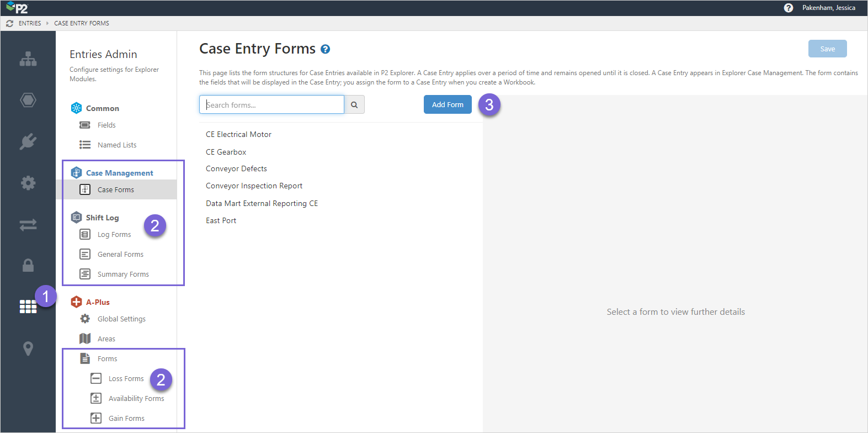
Task: Open the hierarchy icon in left sidebar
Action: tap(28, 59)
